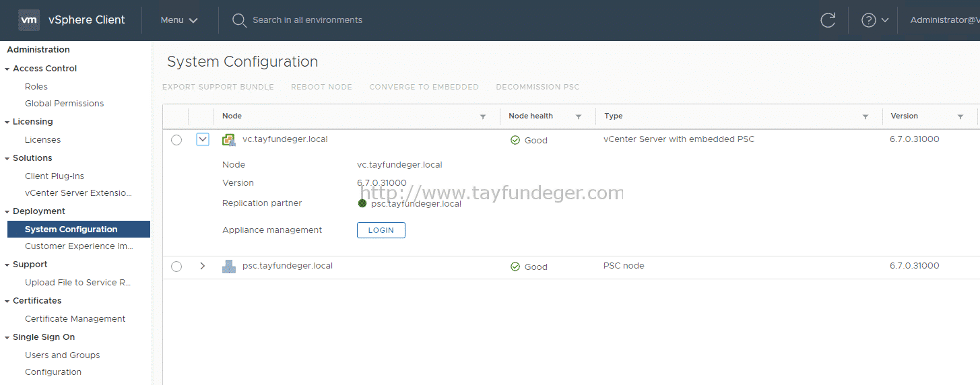Image resolution: width=980 pixels, height=385 pixels.
Task: Click the search in all environments field
Action: point(307,20)
